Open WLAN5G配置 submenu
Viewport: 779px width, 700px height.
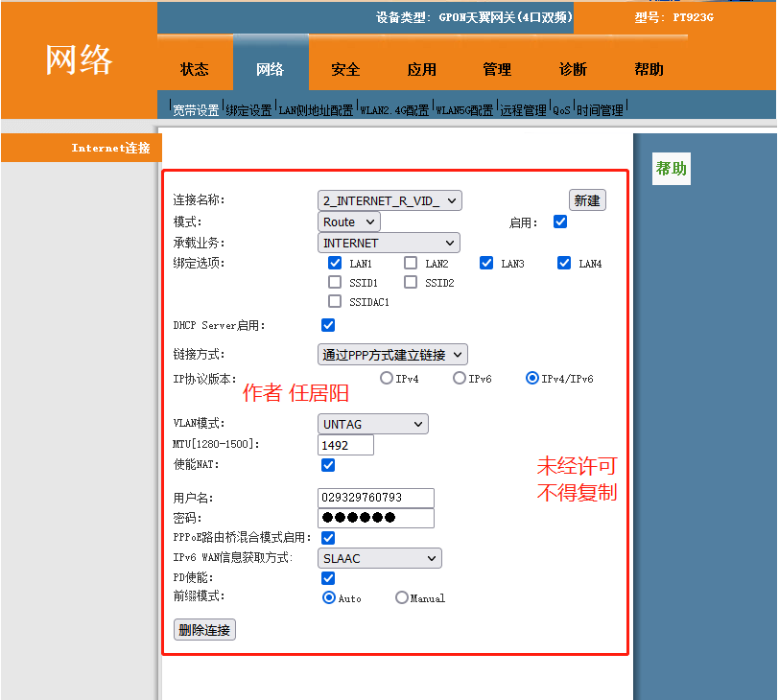tap(465, 110)
